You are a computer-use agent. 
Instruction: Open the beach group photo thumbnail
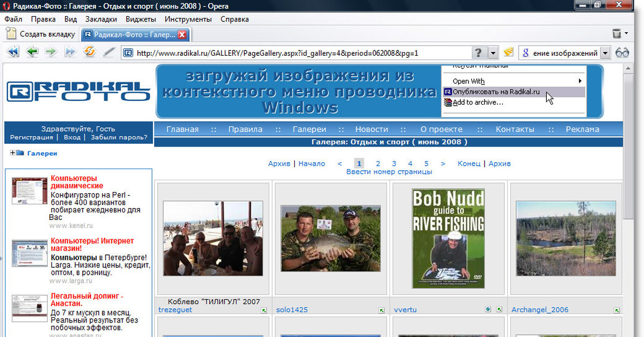tap(213, 238)
